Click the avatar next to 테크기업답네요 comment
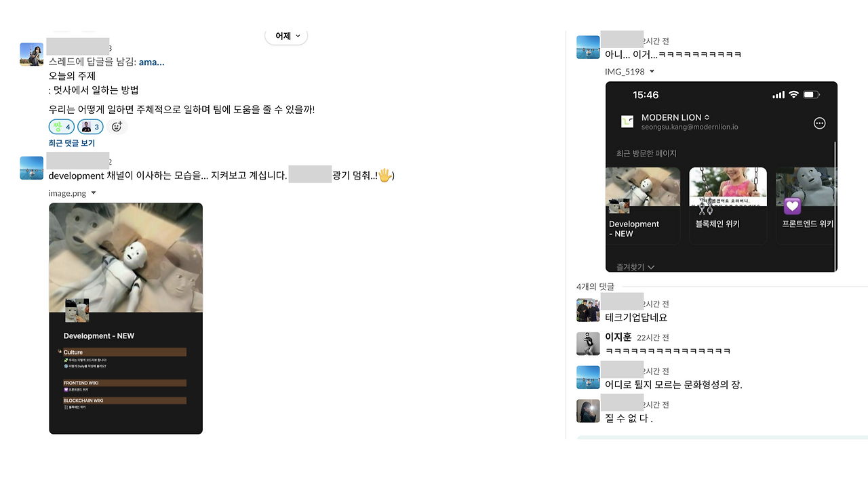868x488 pixels. 588,310
